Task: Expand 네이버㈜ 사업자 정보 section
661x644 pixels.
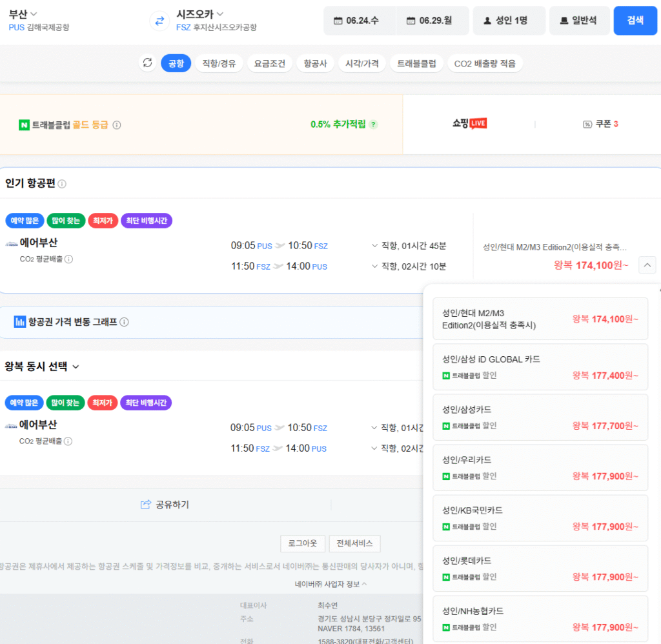Action: (330, 584)
